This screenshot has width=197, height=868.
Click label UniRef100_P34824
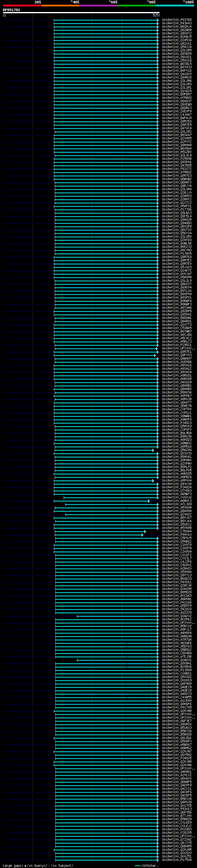pyautogui.click(x=176, y=487)
